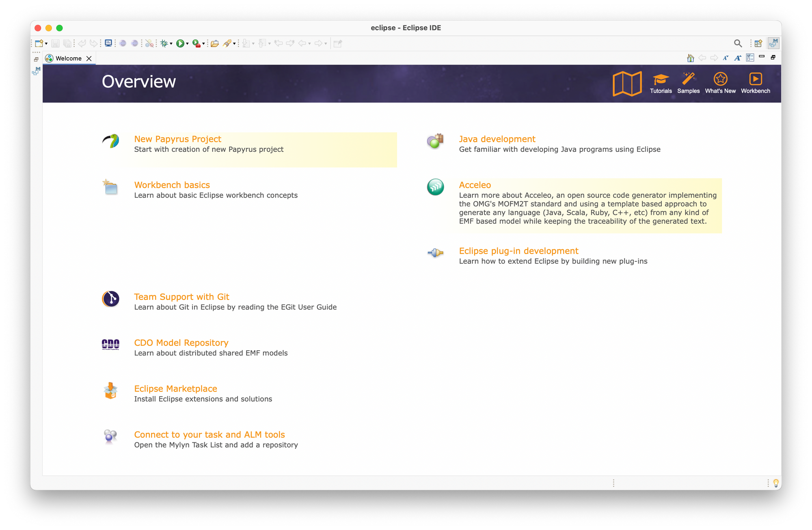Click the CDO logo icon

(x=110, y=345)
